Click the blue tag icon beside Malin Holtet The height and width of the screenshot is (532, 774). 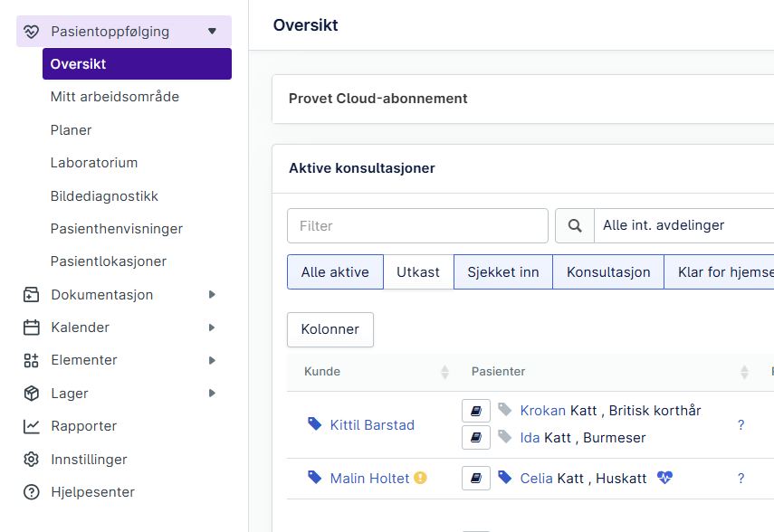[314, 477]
